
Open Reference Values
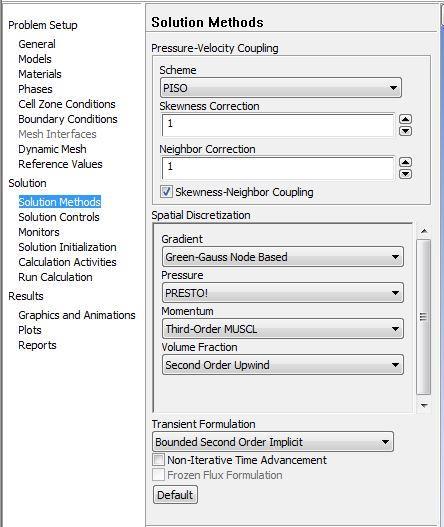pos(60,164)
